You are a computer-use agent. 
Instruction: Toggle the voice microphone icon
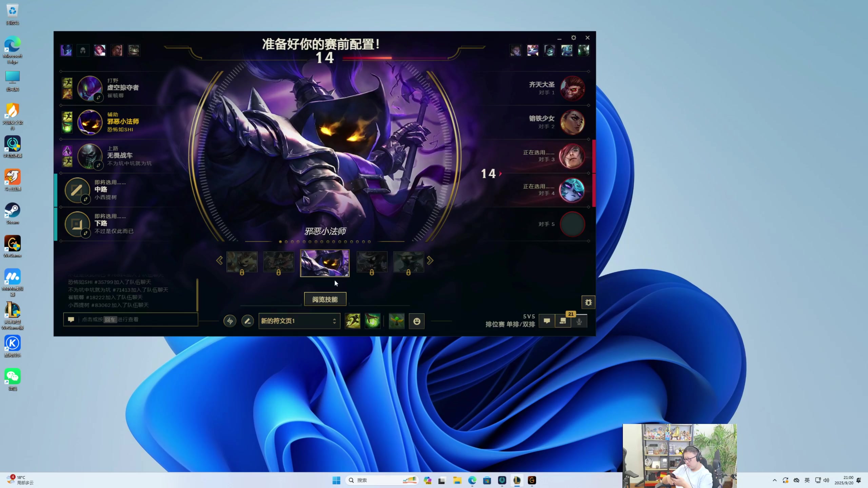pyautogui.click(x=579, y=321)
